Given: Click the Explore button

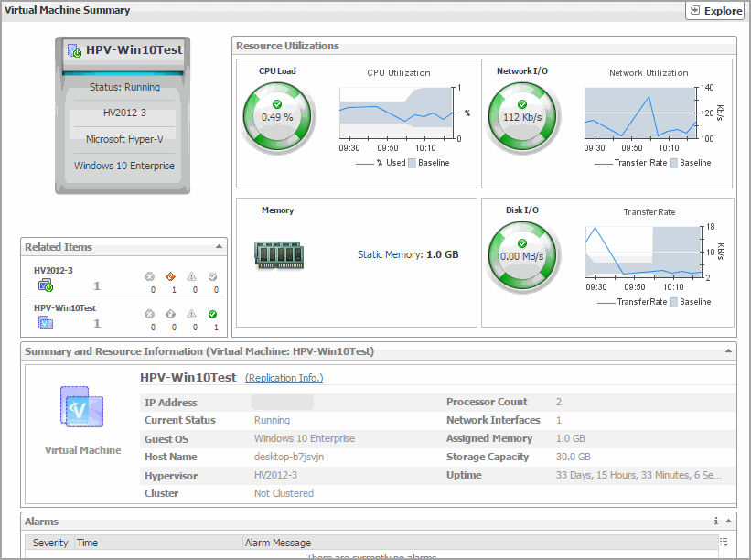Looking at the screenshot, I should (x=715, y=11).
